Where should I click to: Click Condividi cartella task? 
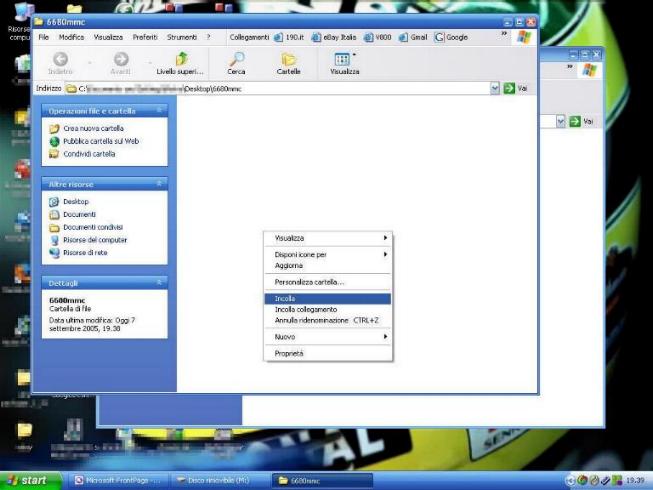tap(89, 154)
